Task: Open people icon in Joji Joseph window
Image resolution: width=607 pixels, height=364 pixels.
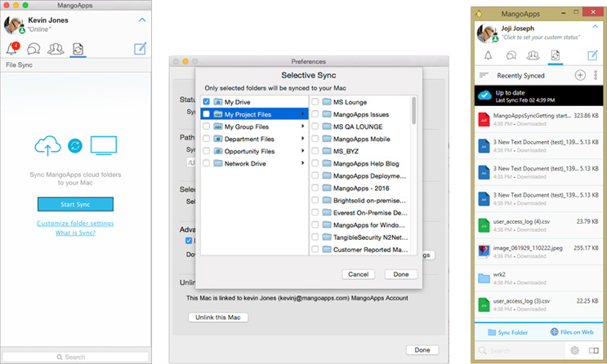Action: click(x=533, y=55)
